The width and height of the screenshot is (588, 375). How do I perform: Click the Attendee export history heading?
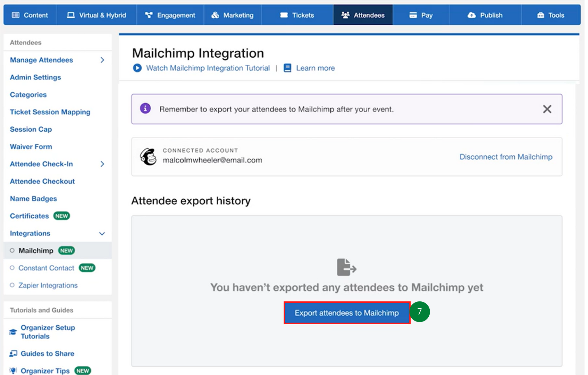(191, 201)
